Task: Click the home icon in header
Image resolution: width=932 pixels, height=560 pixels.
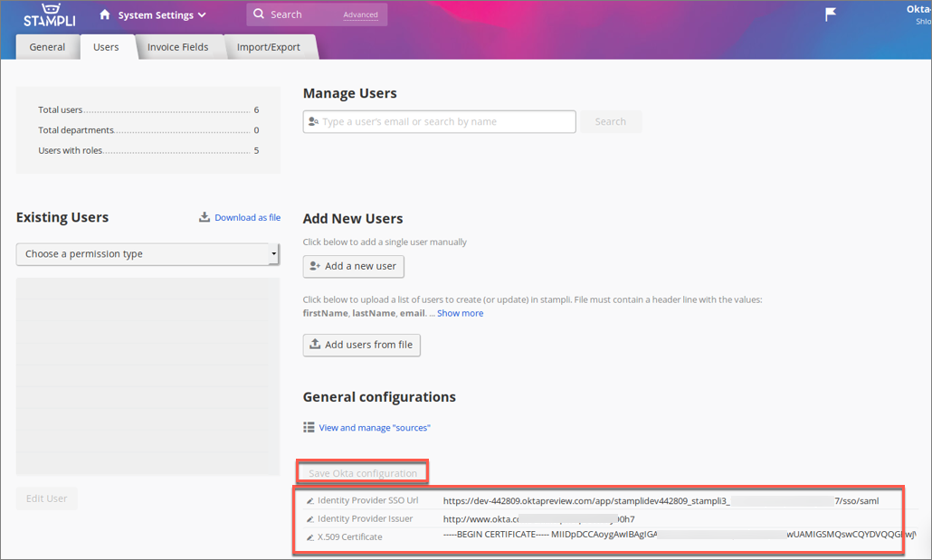Action: [x=105, y=14]
